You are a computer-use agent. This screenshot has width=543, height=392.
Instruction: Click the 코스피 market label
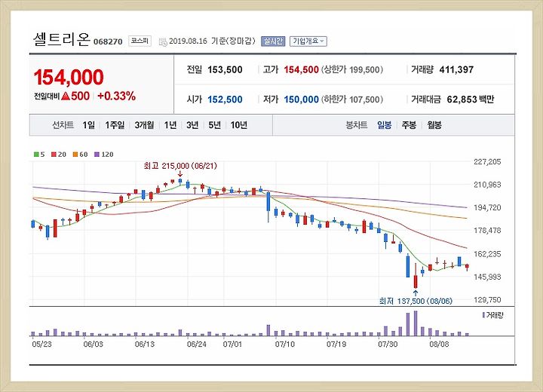(x=140, y=41)
